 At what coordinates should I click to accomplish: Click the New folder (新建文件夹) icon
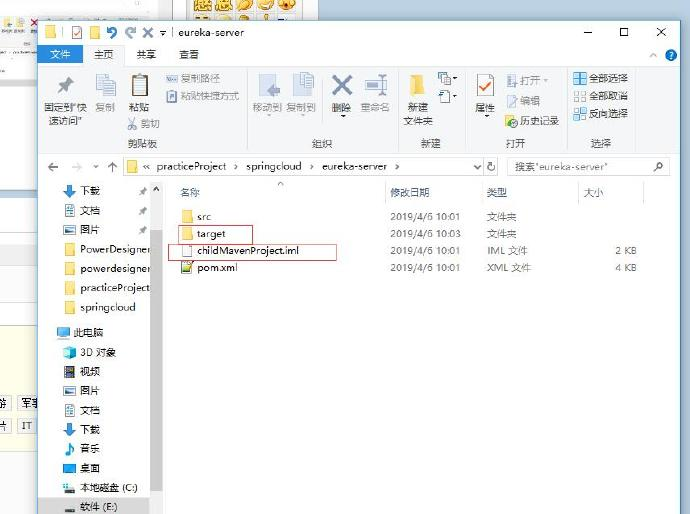point(417,85)
